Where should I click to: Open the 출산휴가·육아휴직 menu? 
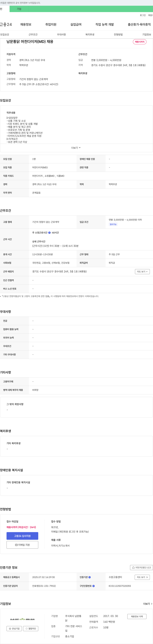coord(139,24)
